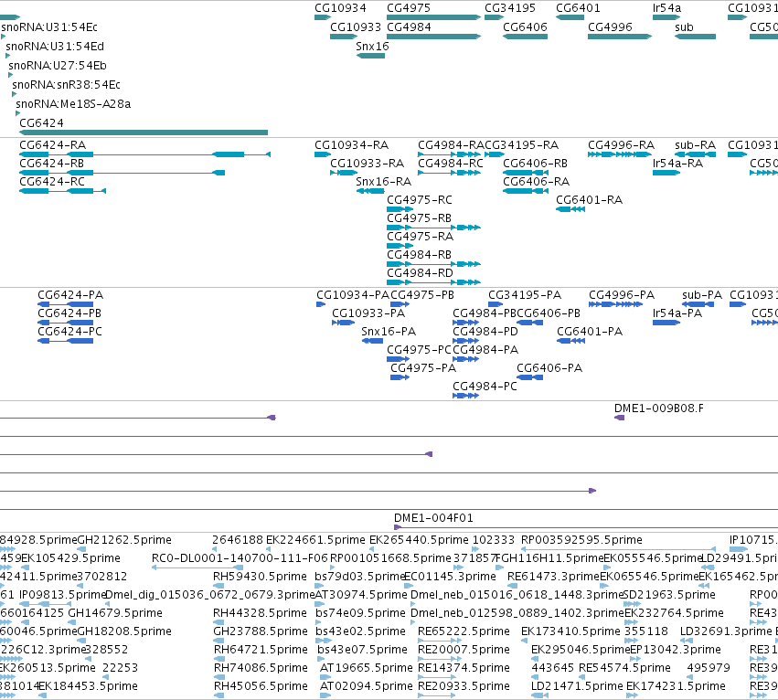Select the CG10933 gene label

(x=356, y=27)
